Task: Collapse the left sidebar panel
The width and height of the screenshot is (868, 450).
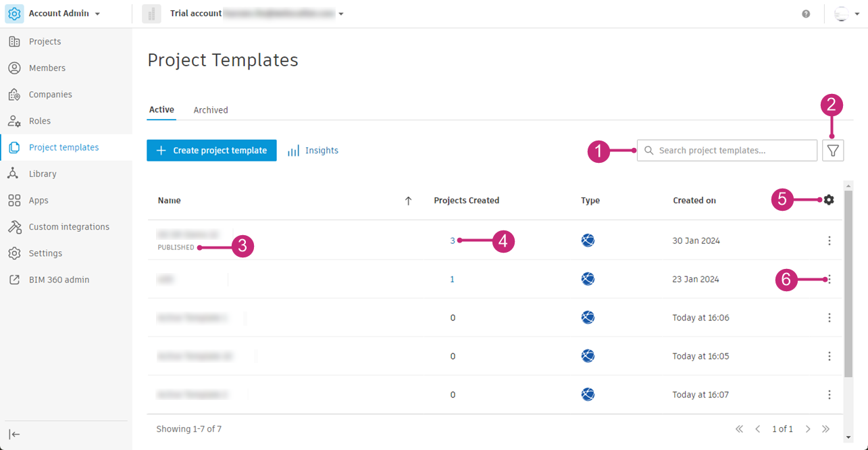Action: pos(14,434)
